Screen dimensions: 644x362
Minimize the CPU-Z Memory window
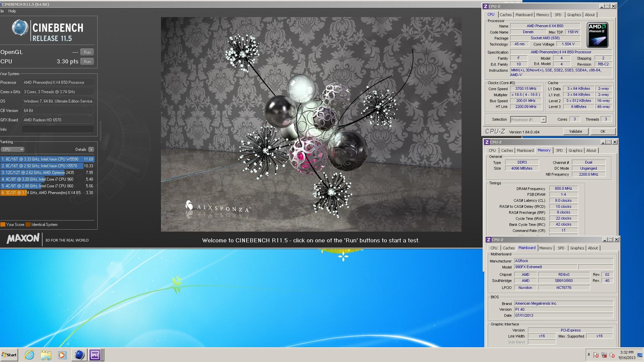click(x=603, y=142)
